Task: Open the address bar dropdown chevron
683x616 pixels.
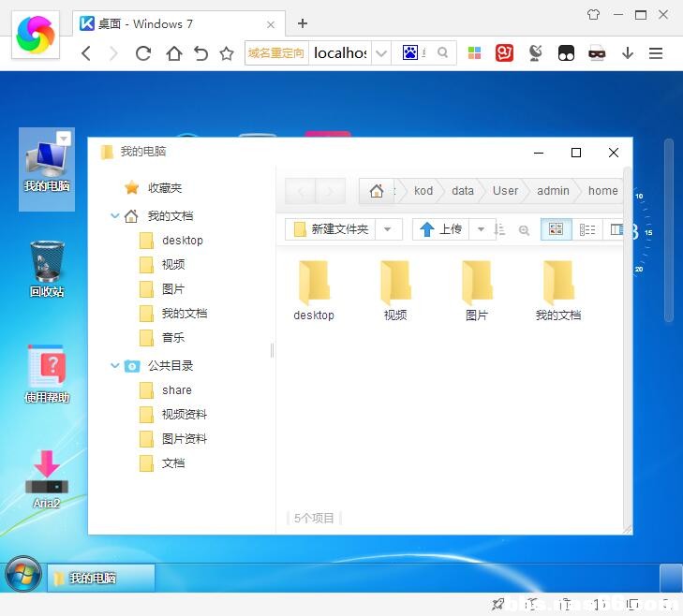Action: point(381,53)
